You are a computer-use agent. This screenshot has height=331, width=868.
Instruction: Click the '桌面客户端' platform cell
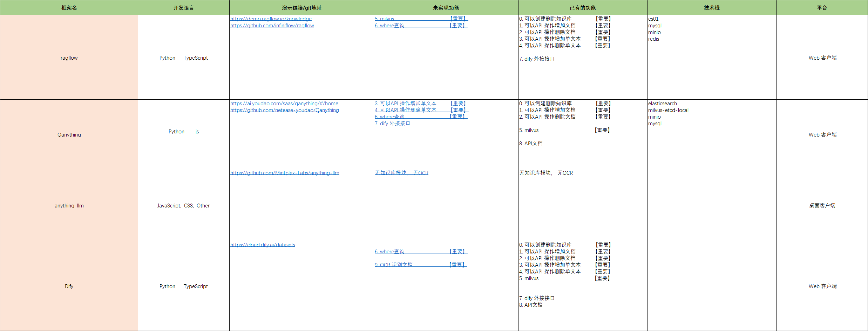822,205
